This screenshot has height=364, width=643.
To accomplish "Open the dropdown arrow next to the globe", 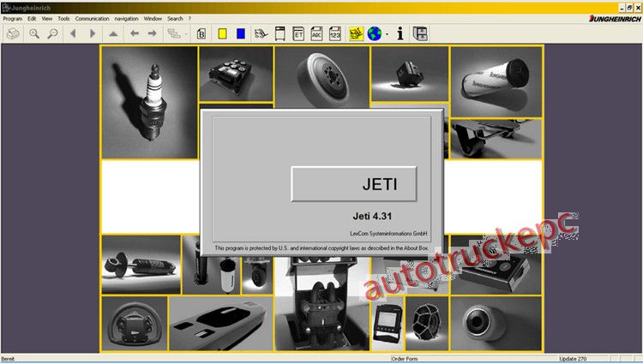I will [x=387, y=34].
